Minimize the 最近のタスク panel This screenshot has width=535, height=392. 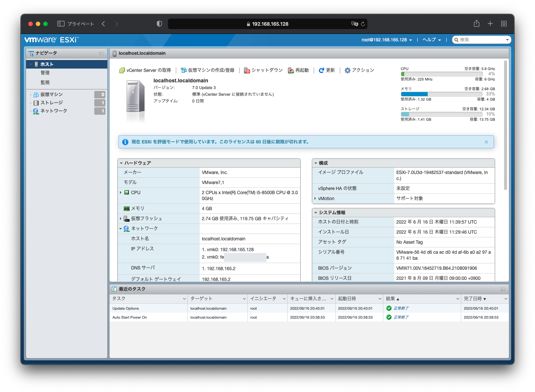click(503, 289)
